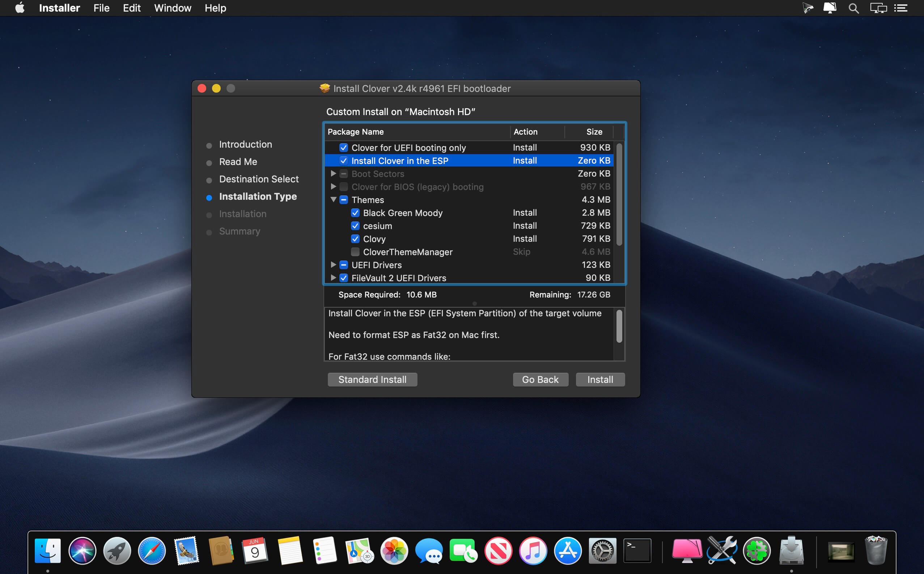Enable the CloverThemeManager package checkbox
The image size is (924, 574).
pos(355,251)
